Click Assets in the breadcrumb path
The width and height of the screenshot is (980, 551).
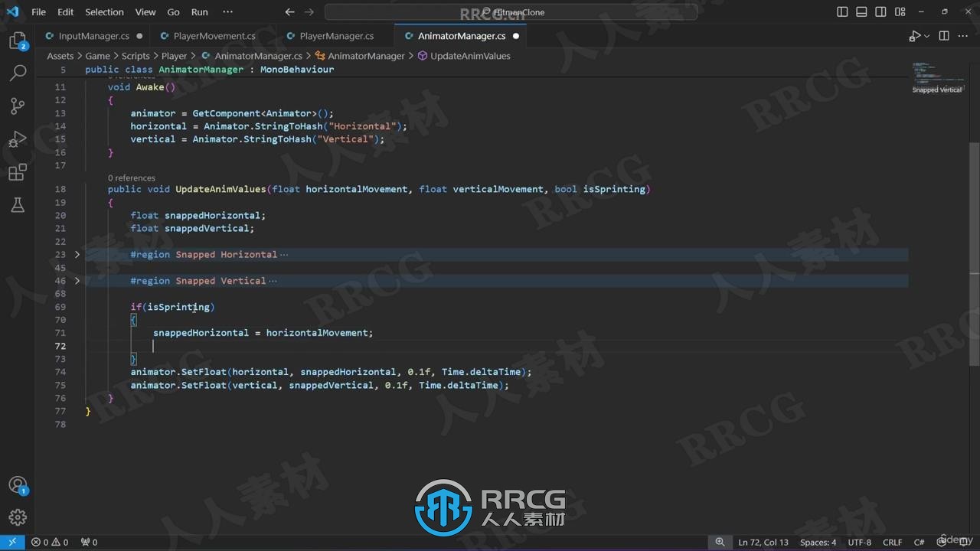pyautogui.click(x=60, y=56)
